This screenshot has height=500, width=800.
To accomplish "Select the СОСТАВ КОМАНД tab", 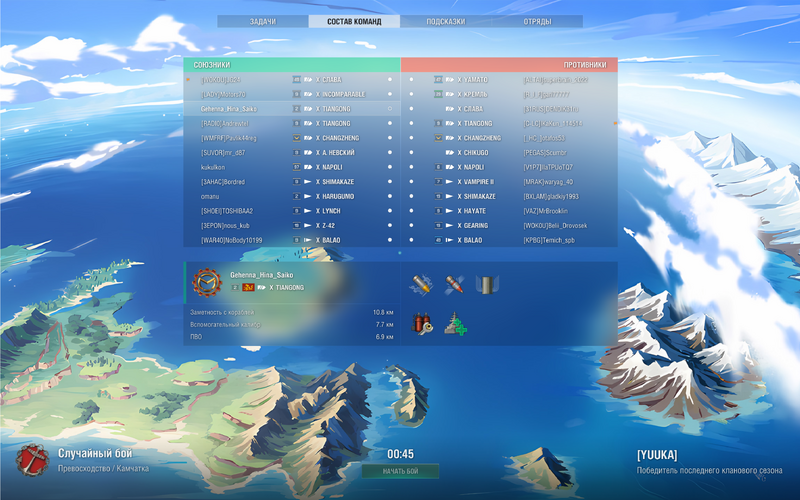I will [x=354, y=21].
